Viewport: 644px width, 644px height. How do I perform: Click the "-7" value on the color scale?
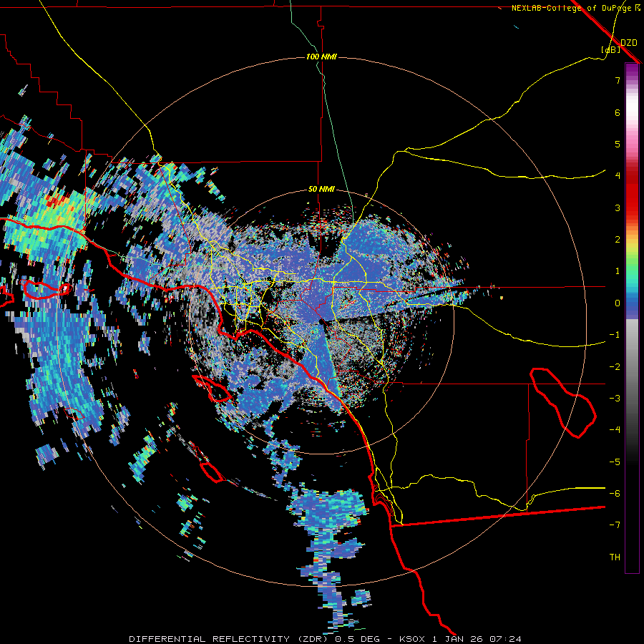615,525
